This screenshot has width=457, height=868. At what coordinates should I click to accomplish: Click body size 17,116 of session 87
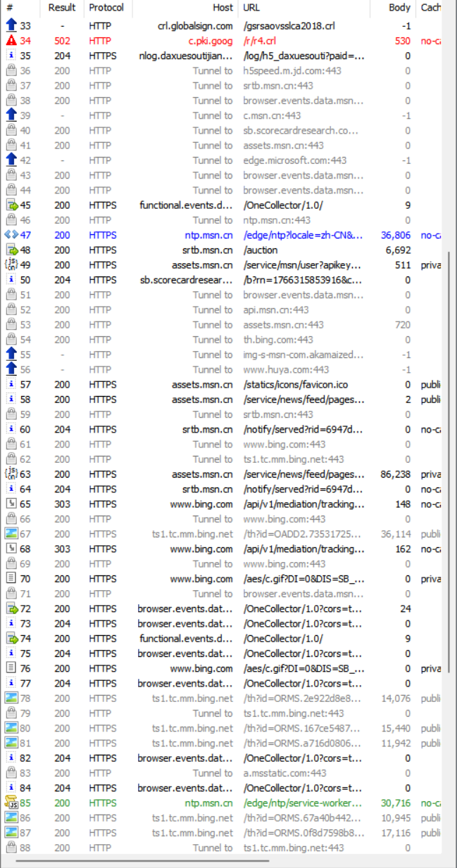click(396, 833)
